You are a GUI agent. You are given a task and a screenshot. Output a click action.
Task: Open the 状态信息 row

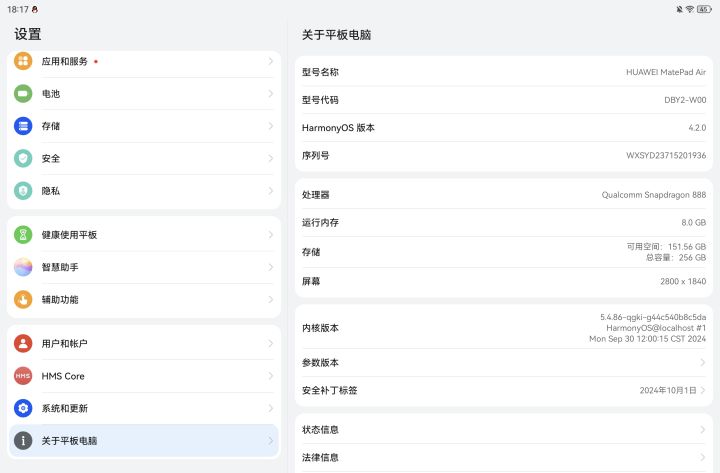click(504, 429)
